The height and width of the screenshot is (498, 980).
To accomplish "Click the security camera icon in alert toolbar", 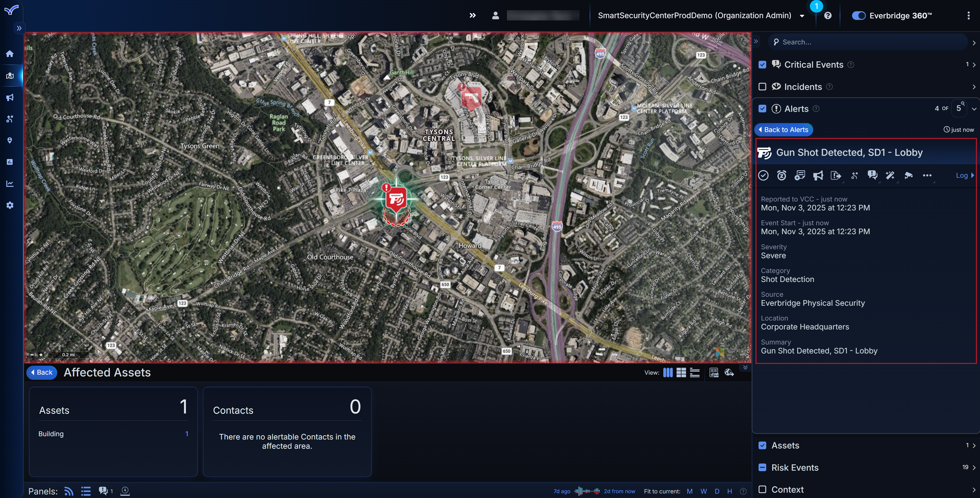I will click(908, 175).
